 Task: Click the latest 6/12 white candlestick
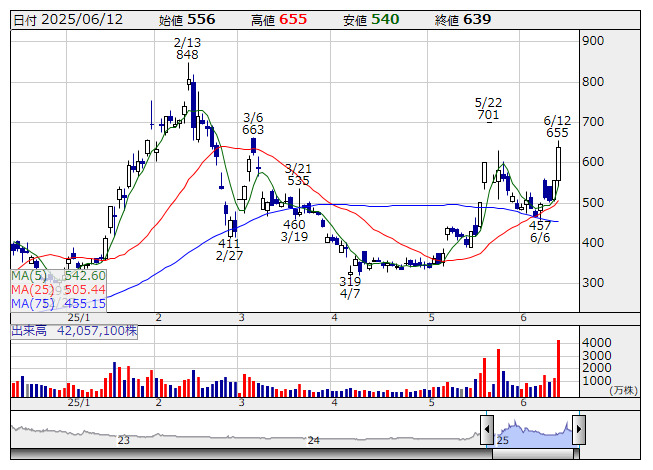tap(558, 163)
